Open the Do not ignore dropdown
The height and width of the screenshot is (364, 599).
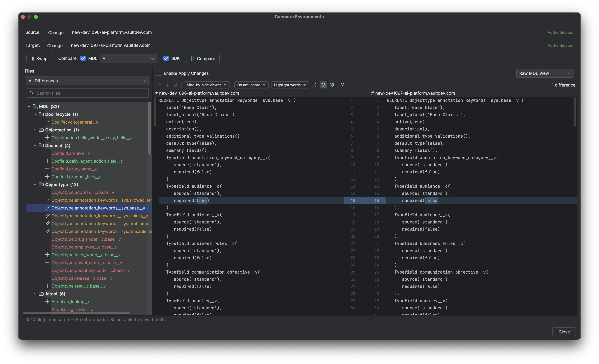pos(251,85)
